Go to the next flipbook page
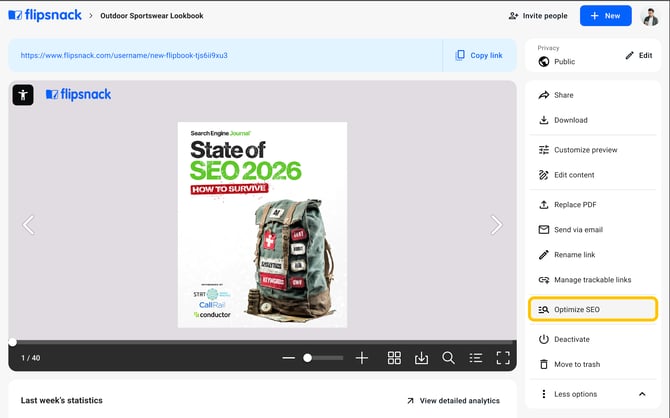Viewport: 670px width, 418px height. tap(496, 225)
